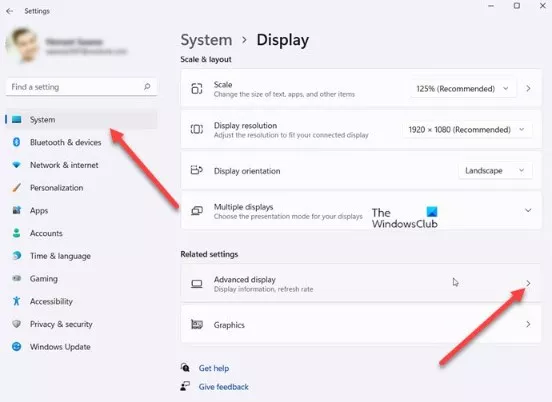Image resolution: width=552 pixels, height=402 pixels.
Task: Go to Network & internet
Action: 81,165
